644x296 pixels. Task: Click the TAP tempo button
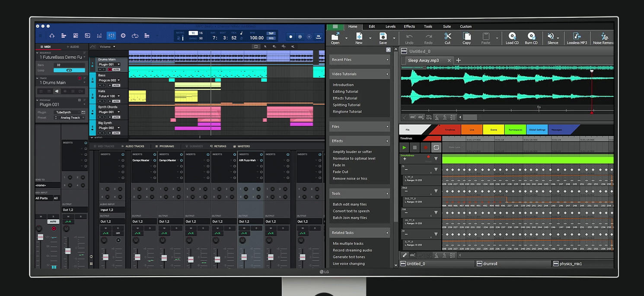coord(271,33)
